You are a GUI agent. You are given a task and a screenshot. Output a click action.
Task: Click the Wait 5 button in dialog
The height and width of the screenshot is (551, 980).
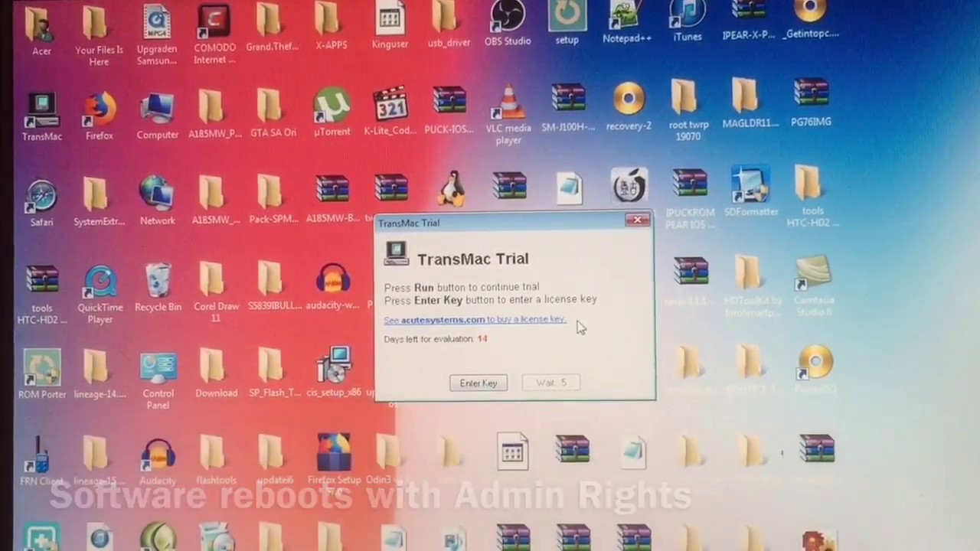[x=550, y=383]
